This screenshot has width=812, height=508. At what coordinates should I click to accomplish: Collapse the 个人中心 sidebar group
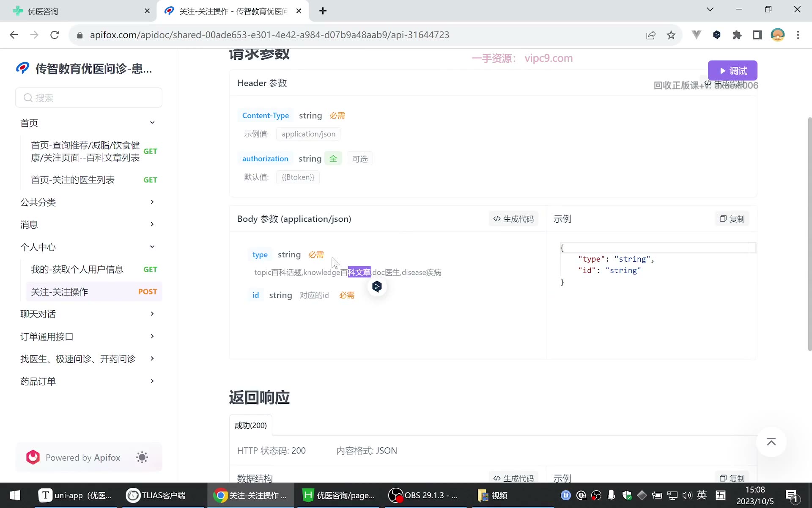tap(152, 247)
